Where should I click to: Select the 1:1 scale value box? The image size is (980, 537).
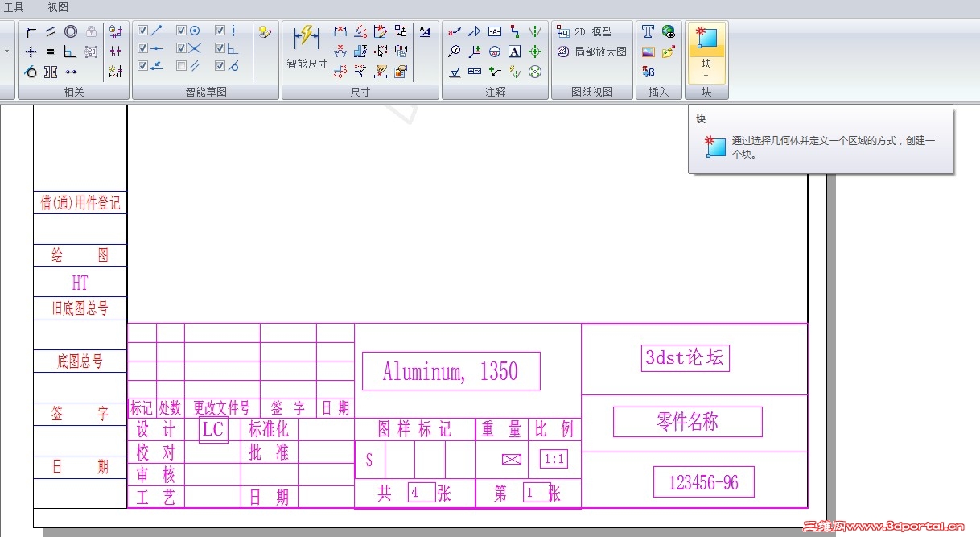(x=554, y=460)
